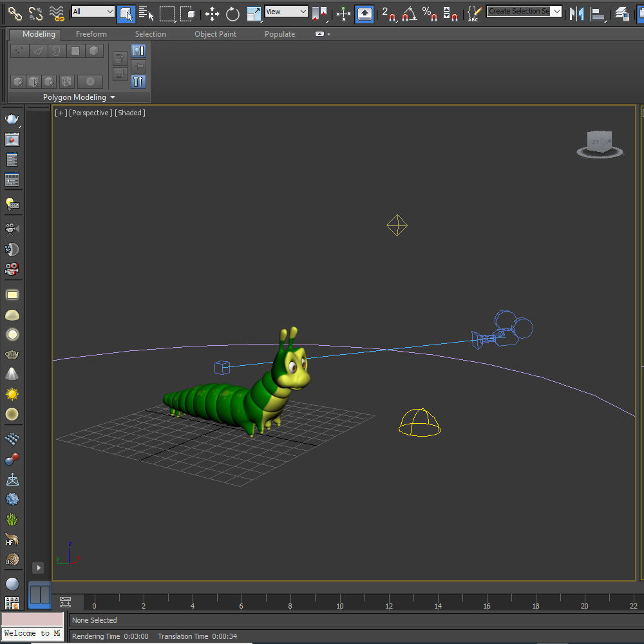Expand side panel with play arrow
The image size is (644, 644).
(x=38, y=568)
